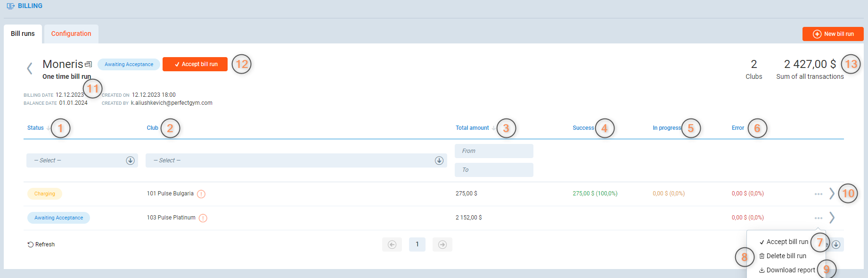Choose Download report from context menu

pos(790,270)
